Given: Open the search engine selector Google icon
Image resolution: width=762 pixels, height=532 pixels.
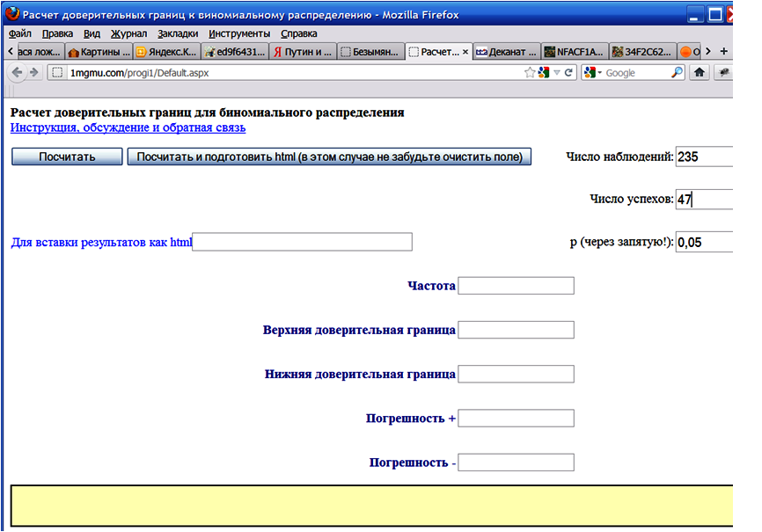Looking at the screenshot, I should click(593, 72).
